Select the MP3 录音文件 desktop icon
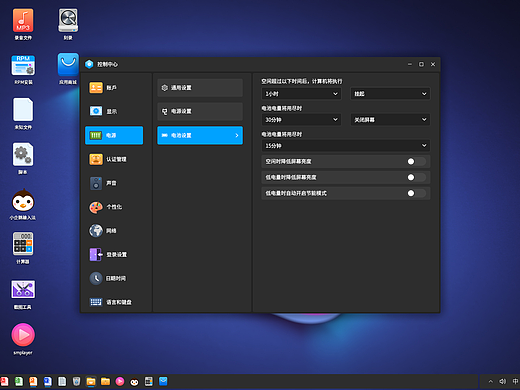 [x=23, y=24]
